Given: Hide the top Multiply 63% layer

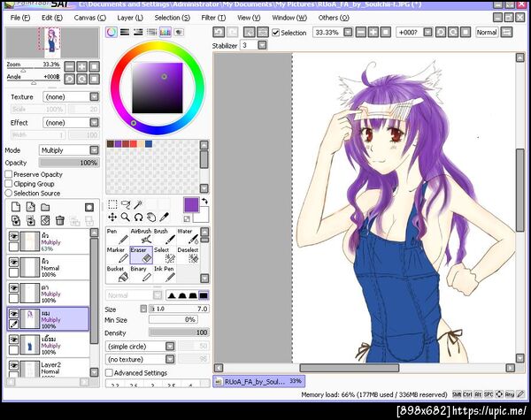Looking at the screenshot, I should point(13,236).
